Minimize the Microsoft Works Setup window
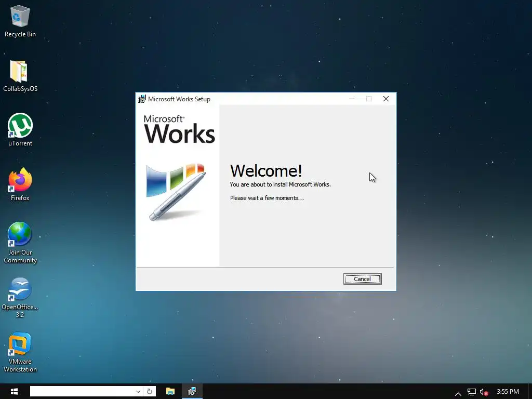The image size is (532, 399). 352,99
